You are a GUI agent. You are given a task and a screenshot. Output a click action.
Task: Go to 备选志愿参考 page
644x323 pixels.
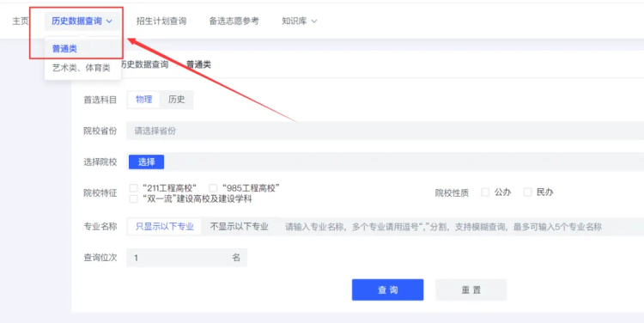pos(234,21)
